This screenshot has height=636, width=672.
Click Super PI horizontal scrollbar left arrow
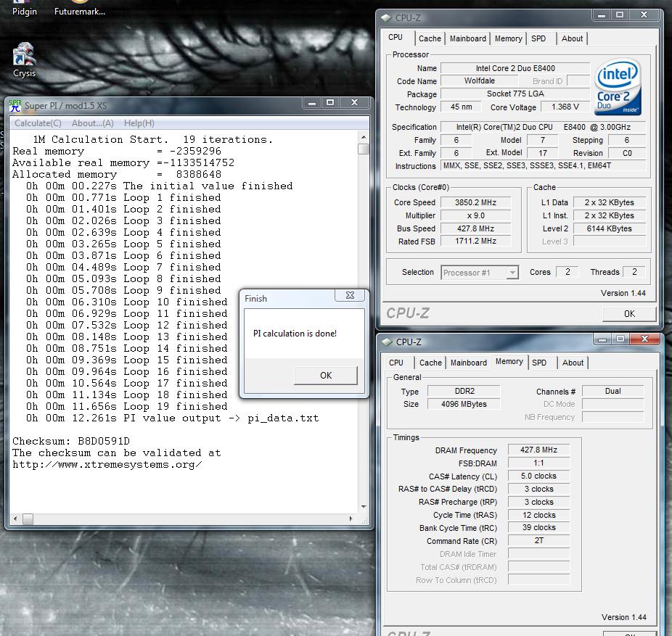(x=15, y=519)
